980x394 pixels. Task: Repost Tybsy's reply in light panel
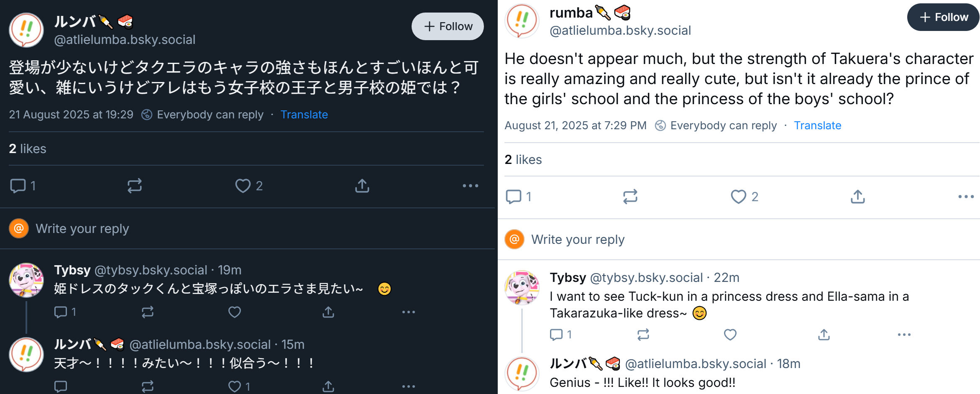click(x=643, y=335)
